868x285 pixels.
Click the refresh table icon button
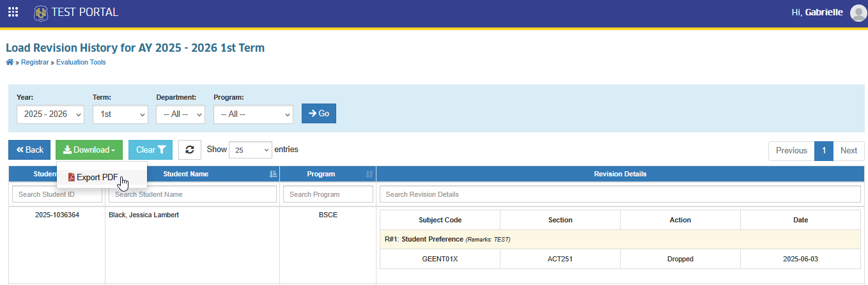tap(190, 150)
